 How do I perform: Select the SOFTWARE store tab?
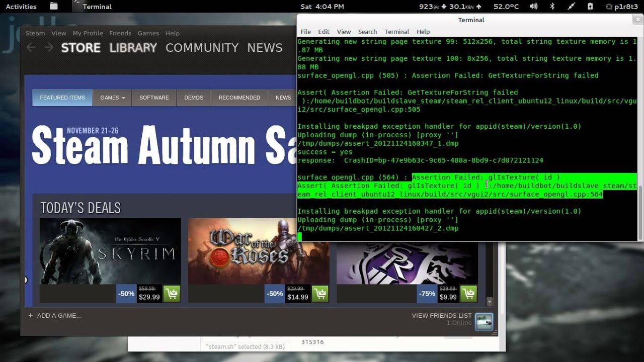tap(154, 98)
